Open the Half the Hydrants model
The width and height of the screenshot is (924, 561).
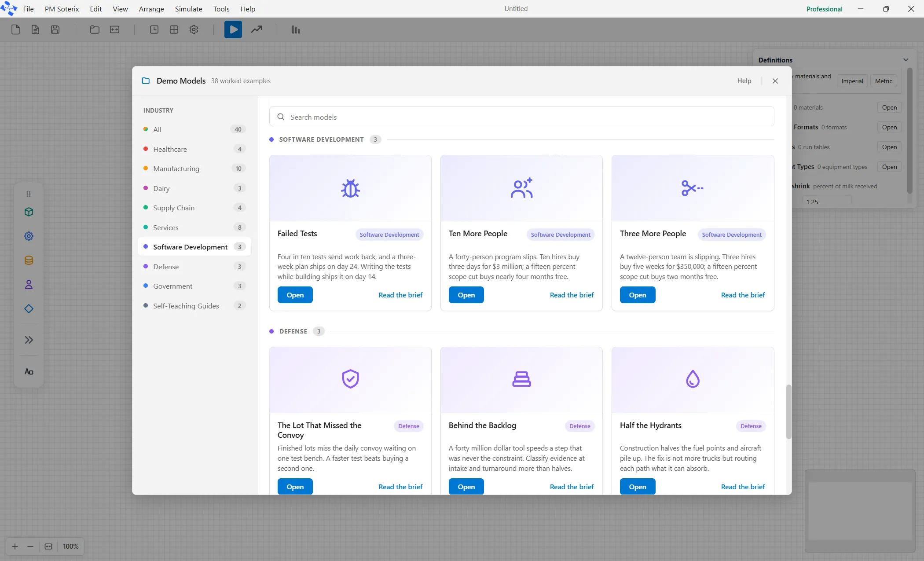pyautogui.click(x=637, y=487)
